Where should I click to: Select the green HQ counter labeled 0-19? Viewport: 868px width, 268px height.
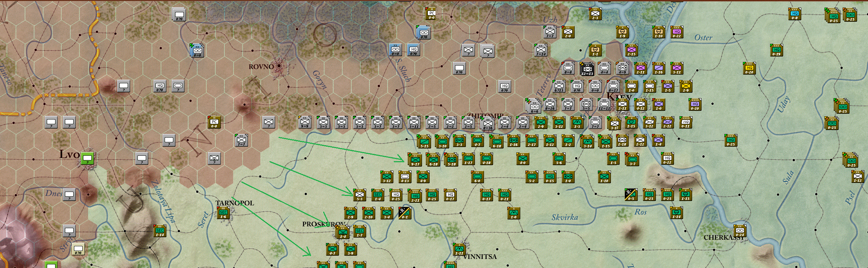tap(776, 50)
